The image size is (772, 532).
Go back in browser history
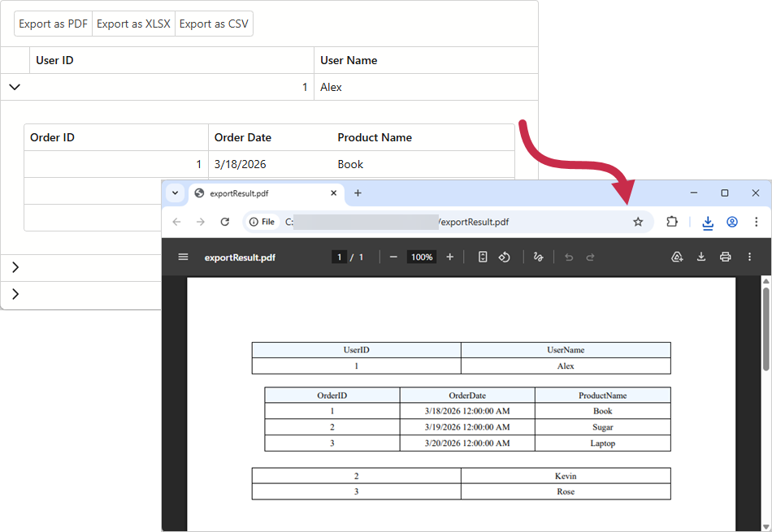177,222
